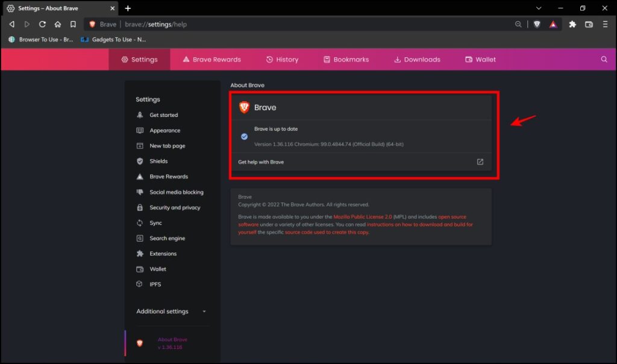Click the IPFS cube icon
The image size is (617, 364).
tap(139, 284)
